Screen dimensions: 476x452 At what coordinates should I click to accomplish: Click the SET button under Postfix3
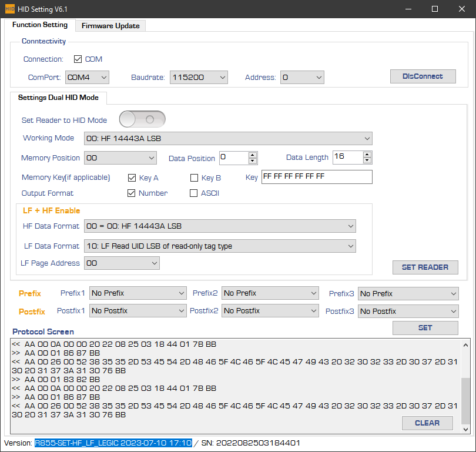point(425,328)
